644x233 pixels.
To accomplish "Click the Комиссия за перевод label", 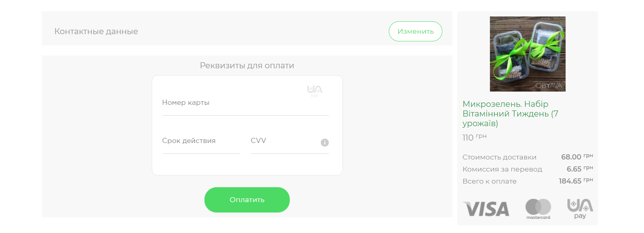I will pos(502,169).
